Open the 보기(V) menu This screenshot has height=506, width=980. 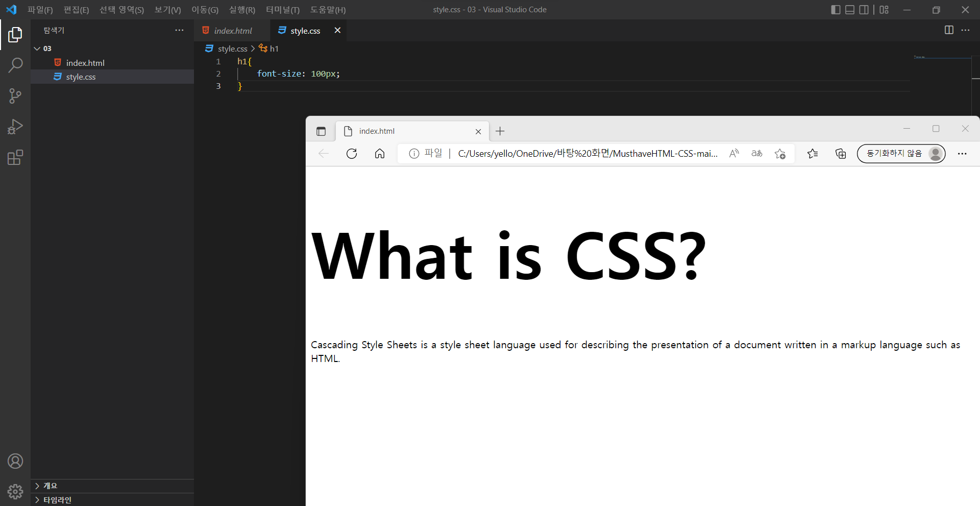pos(167,10)
